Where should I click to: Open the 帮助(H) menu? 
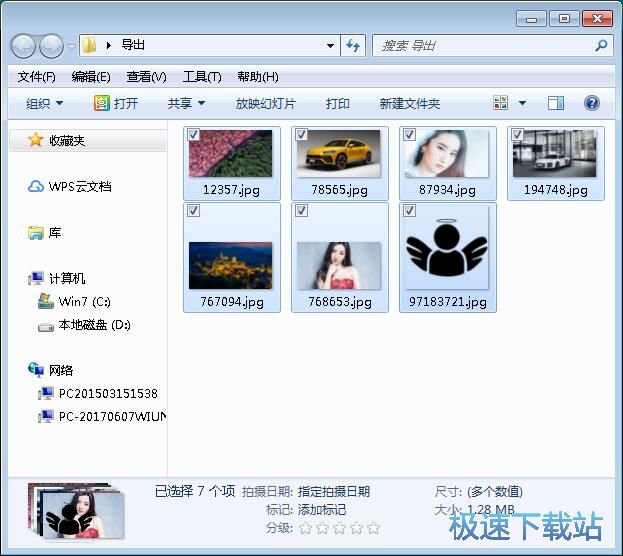coord(257,77)
